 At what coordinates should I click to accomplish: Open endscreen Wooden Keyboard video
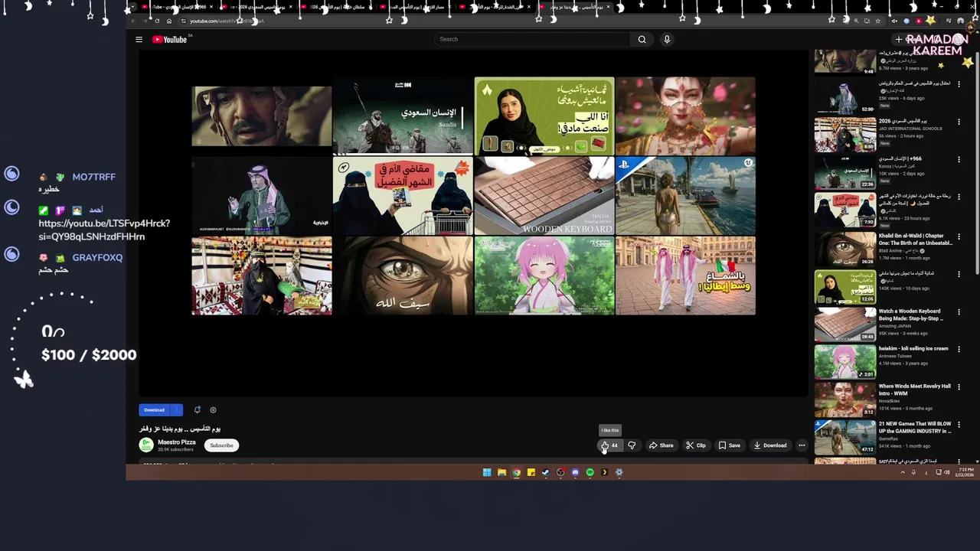[x=544, y=195]
